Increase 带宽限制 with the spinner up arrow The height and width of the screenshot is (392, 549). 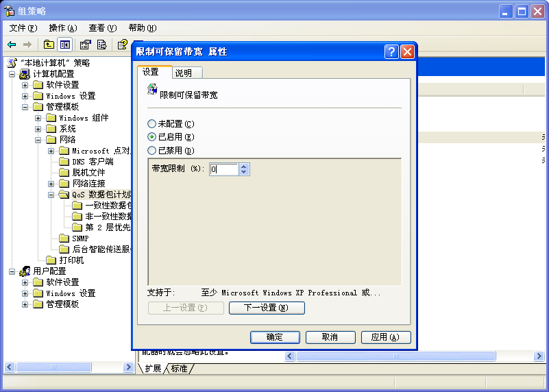[245, 167]
